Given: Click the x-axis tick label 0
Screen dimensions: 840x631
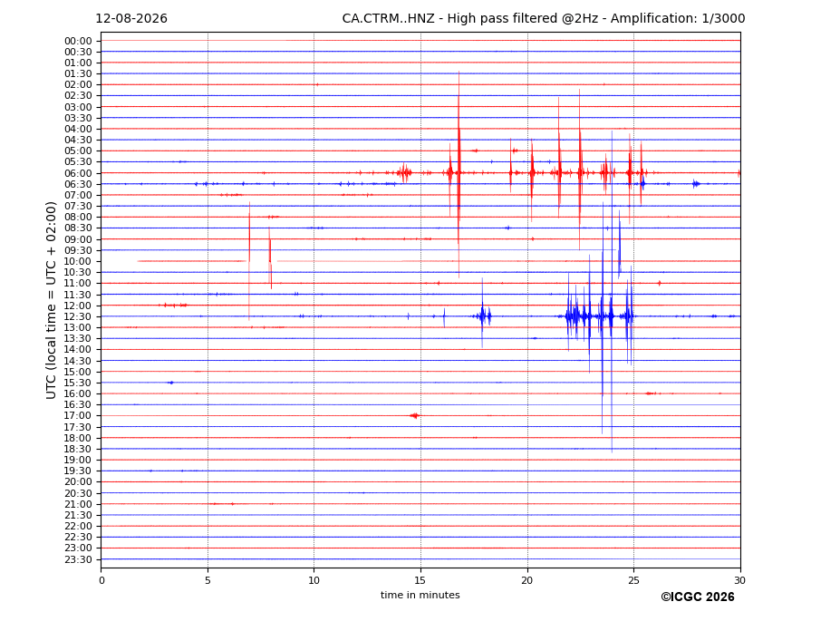Looking at the screenshot, I should 101,580.
